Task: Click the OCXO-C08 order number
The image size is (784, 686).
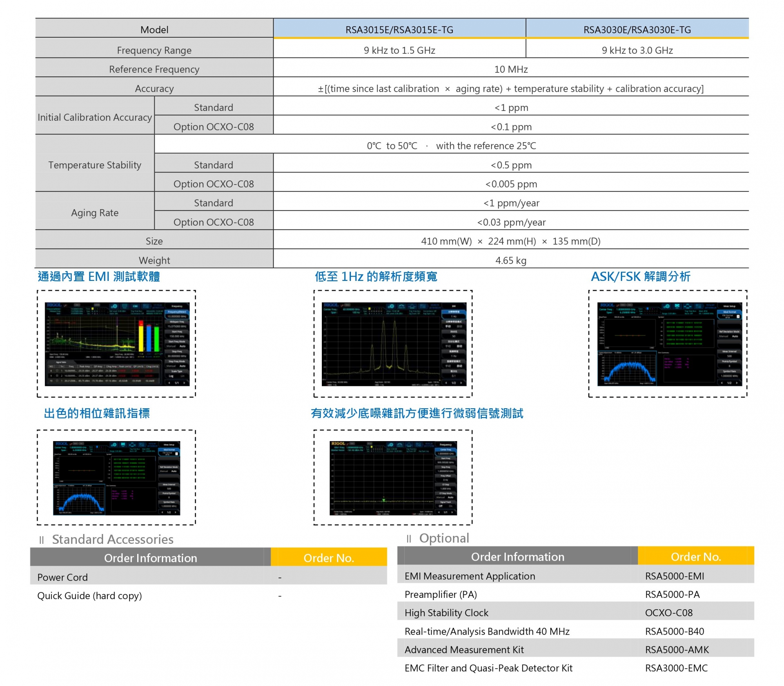Action: point(668,613)
